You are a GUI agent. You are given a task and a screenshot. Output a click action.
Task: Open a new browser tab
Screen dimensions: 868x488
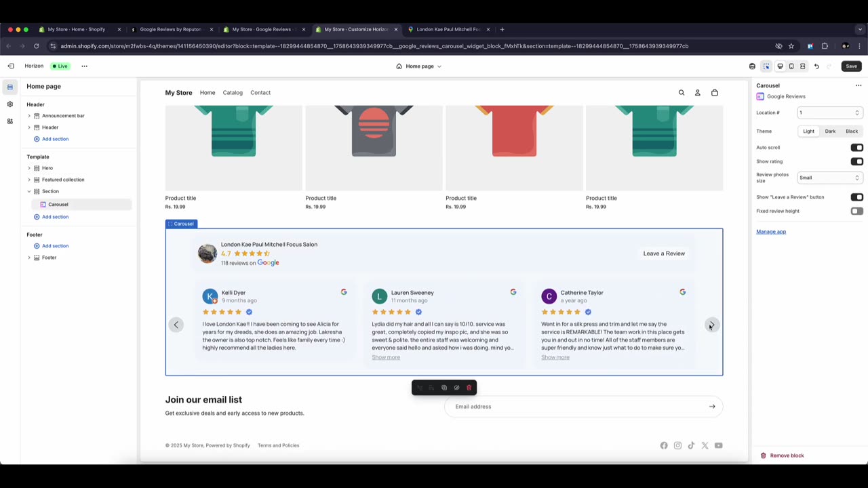(x=502, y=29)
